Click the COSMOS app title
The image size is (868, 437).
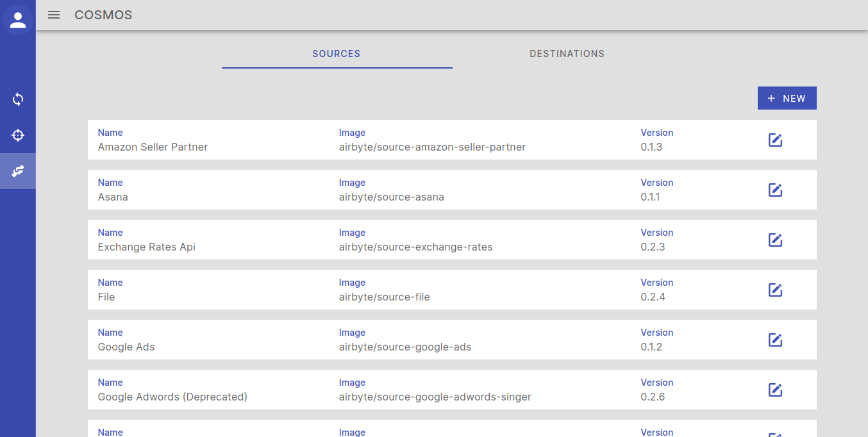click(103, 15)
